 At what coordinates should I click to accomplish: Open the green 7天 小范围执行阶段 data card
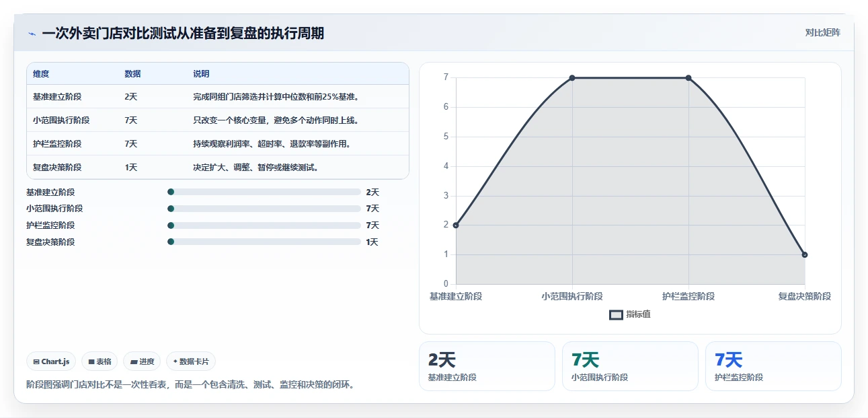pos(630,366)
